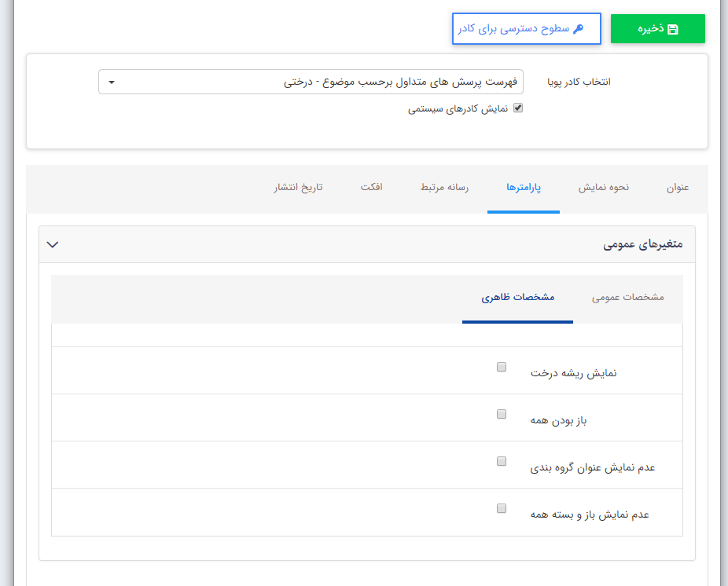Switch to the مشخصات عمومی tab

pos(627,298)
